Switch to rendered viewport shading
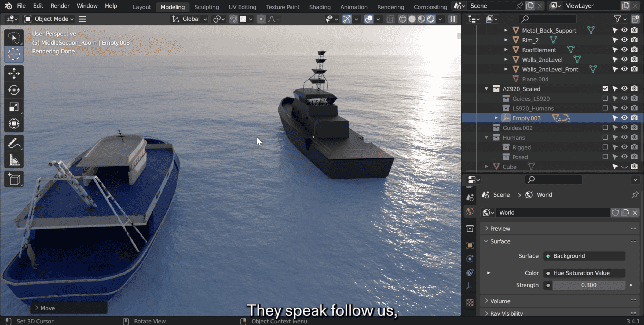 click(x=431, y=19)
